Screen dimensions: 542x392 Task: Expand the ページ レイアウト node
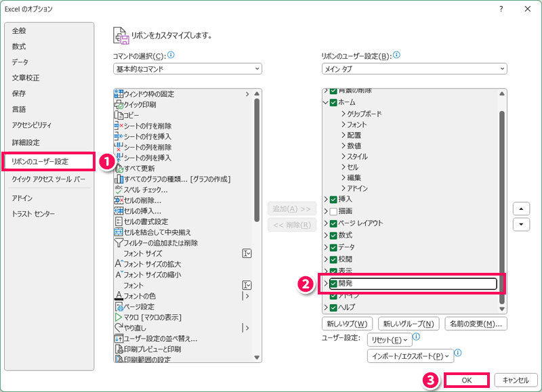pos(326,223)
